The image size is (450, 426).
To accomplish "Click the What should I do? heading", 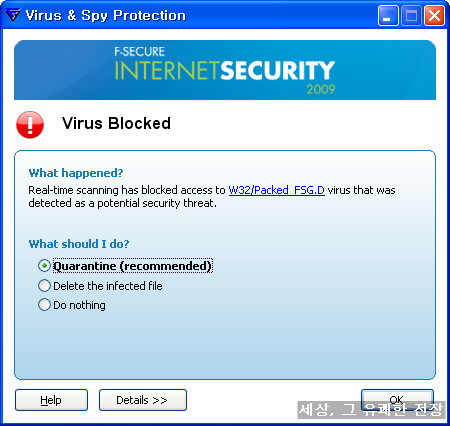I will coord(79,244).
